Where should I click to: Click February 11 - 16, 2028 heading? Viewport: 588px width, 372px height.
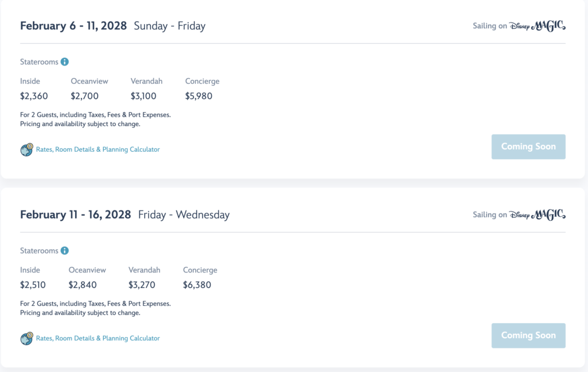75,214
